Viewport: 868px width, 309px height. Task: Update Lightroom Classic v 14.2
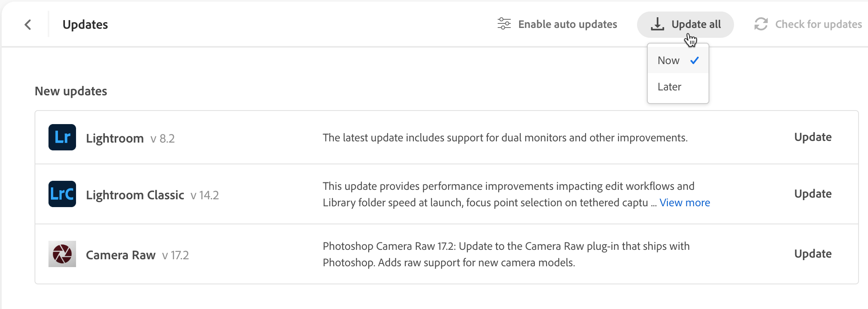point(813,194)
